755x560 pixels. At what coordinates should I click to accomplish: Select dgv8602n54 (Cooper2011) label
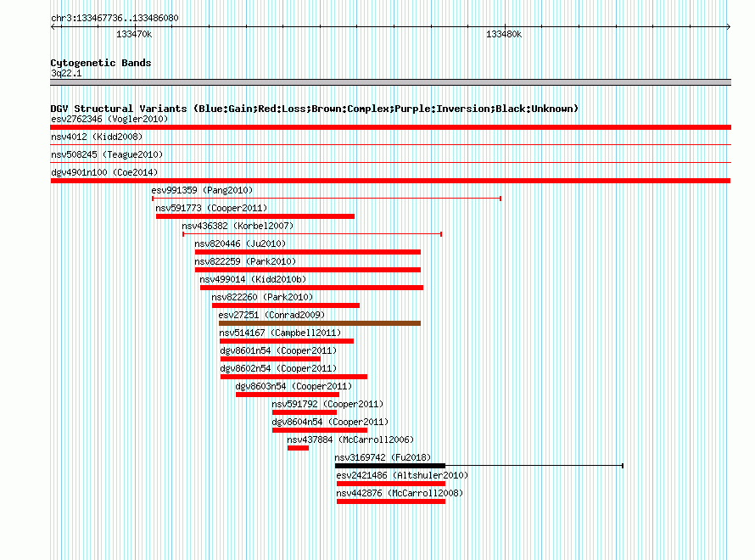point(278,368)
